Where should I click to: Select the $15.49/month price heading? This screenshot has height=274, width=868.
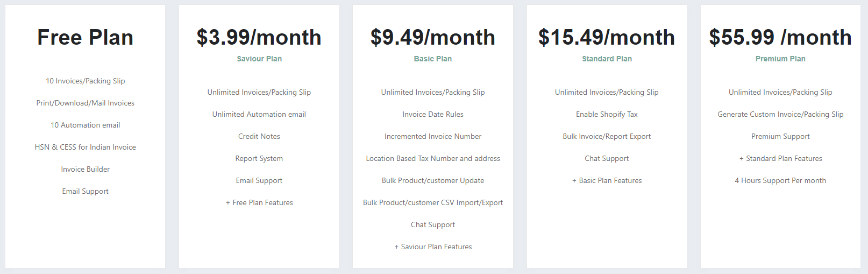coord(607,38)
